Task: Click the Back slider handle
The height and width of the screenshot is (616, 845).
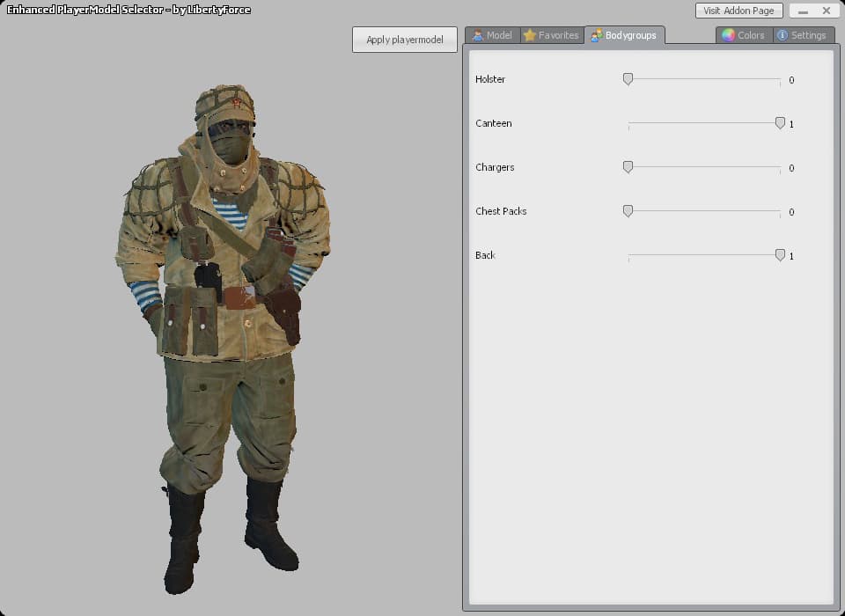Action: click(780, 255)
